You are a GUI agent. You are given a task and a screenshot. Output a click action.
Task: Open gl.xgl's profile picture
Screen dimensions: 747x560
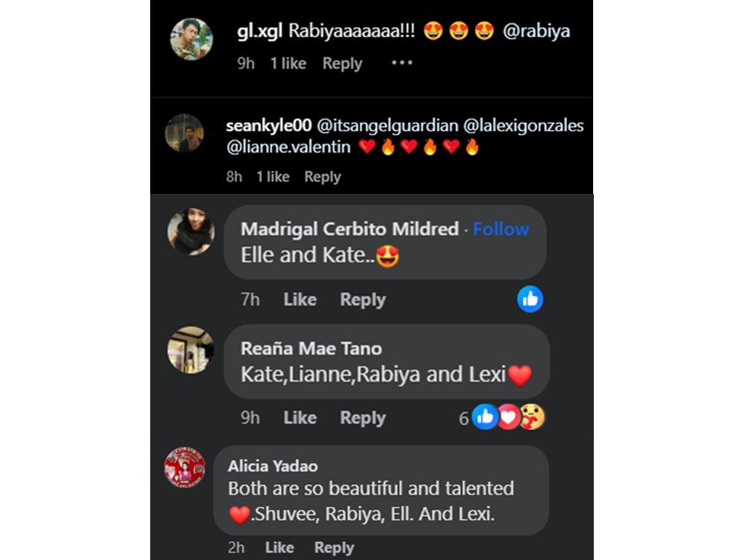coord(191,39)
